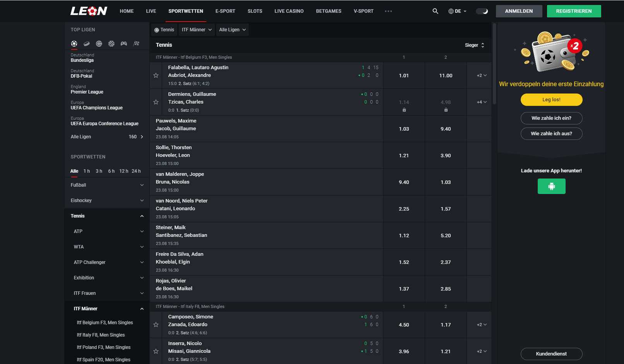Collapse the Tennis sport section
This screenshot has height=364, width=624.
click(x=107, y=216)
